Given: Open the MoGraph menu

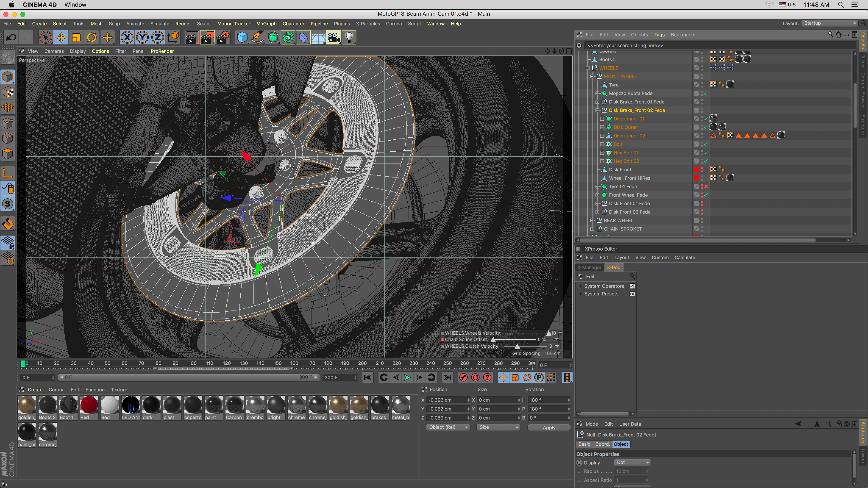Looking at the screenshot, I should (x=266, y=23).
